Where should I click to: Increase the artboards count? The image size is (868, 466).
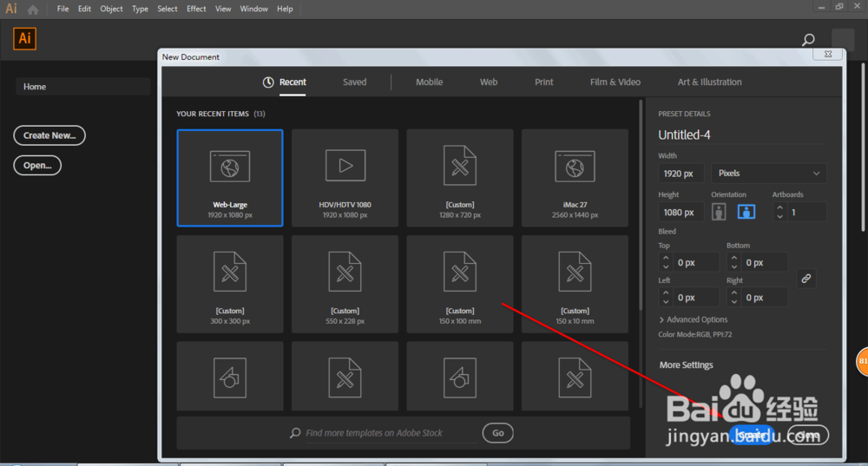pos(780,208)
